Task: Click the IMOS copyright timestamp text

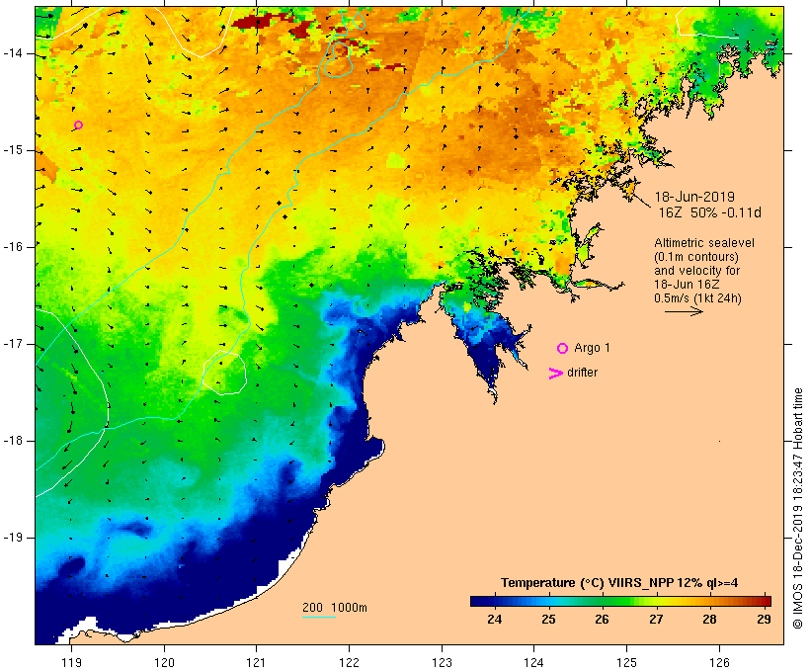Action: click(798, 508)
